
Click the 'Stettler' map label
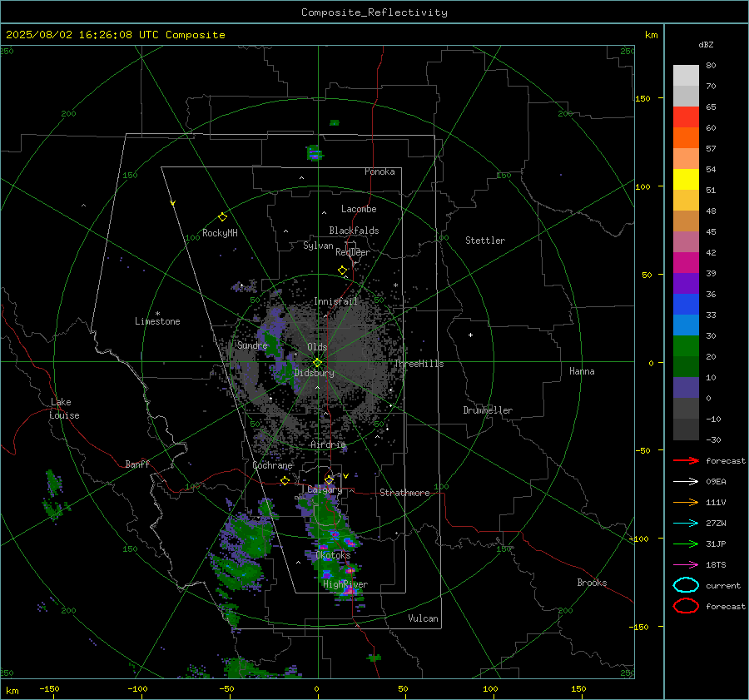pyautogui.click(x=485, y=241)
